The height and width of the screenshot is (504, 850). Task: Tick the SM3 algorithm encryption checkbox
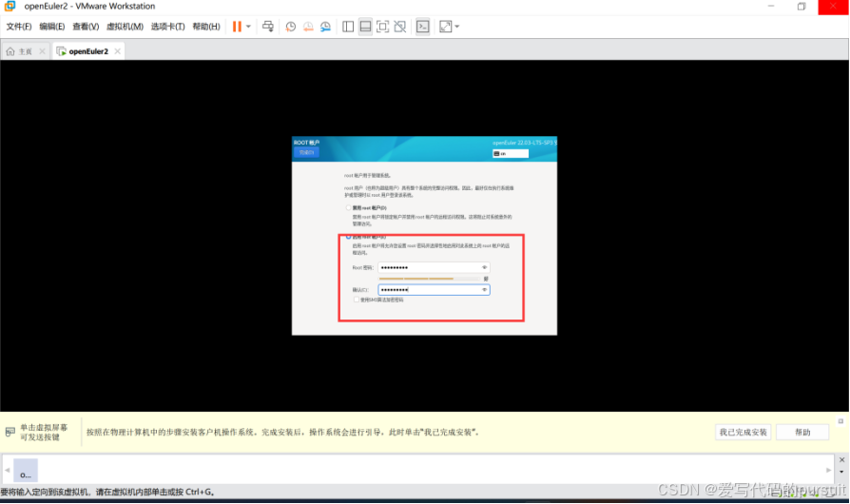coord(357,300)
